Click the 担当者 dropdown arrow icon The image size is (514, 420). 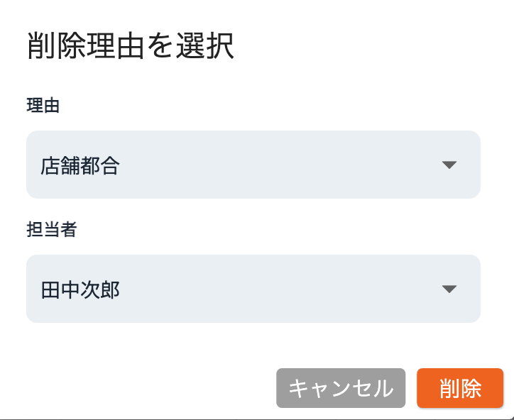tap(448, 289)
